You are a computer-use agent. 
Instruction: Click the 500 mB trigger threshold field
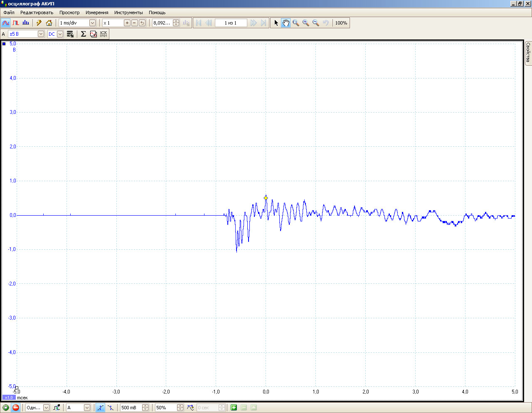point(131,408)
